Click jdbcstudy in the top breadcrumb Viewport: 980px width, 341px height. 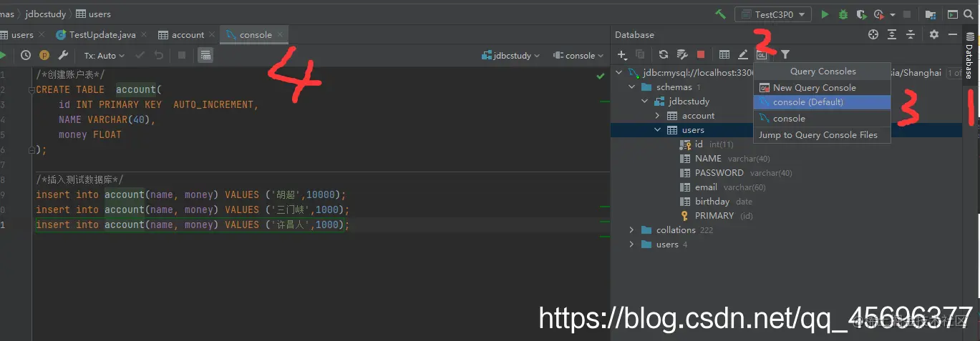click(45, 14)
